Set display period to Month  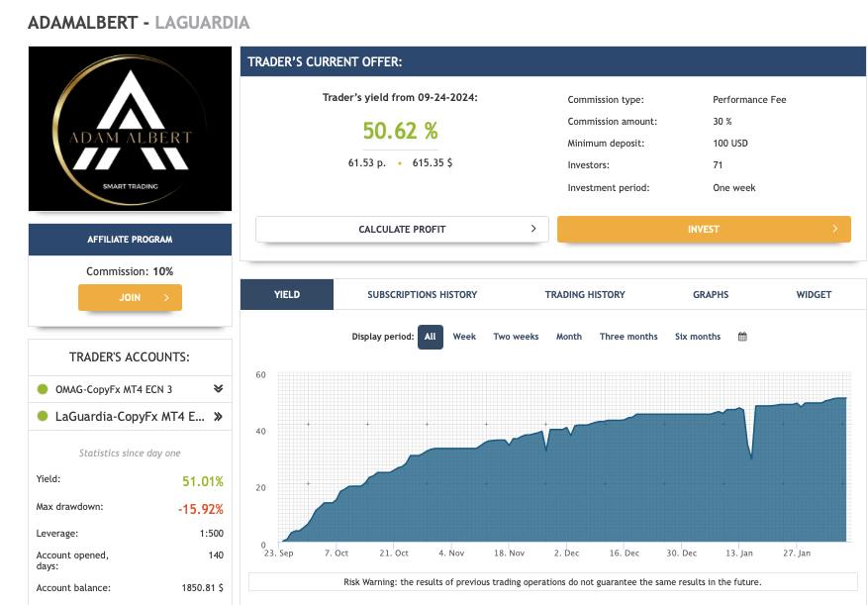569,337
